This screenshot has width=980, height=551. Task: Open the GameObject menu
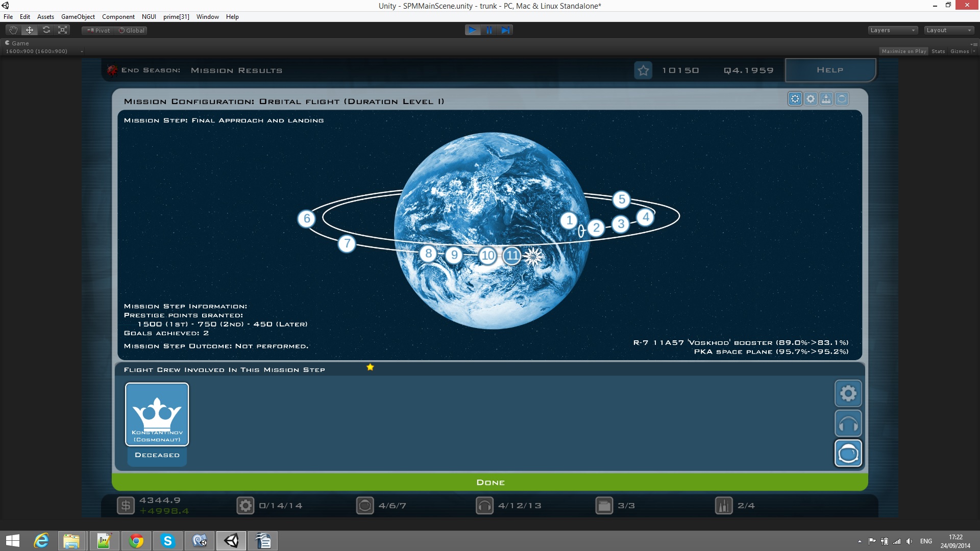(x=78, y=16)
